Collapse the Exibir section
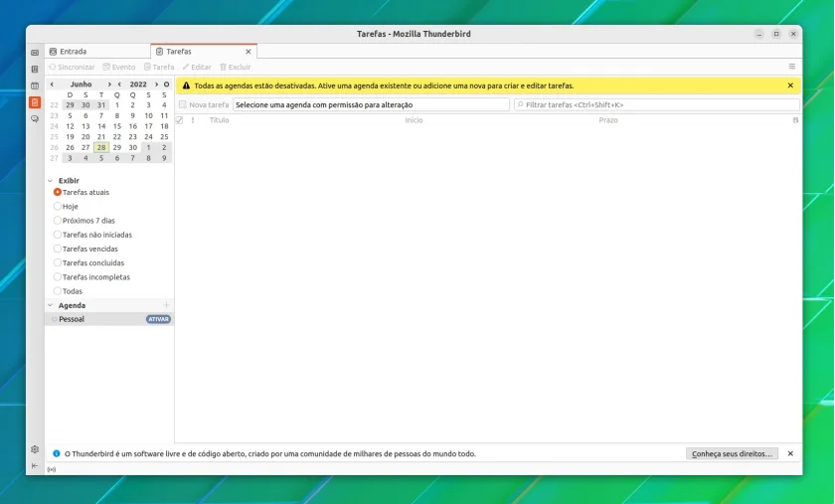This screenshot has height=504, width=835. click(x=51, y=181)
